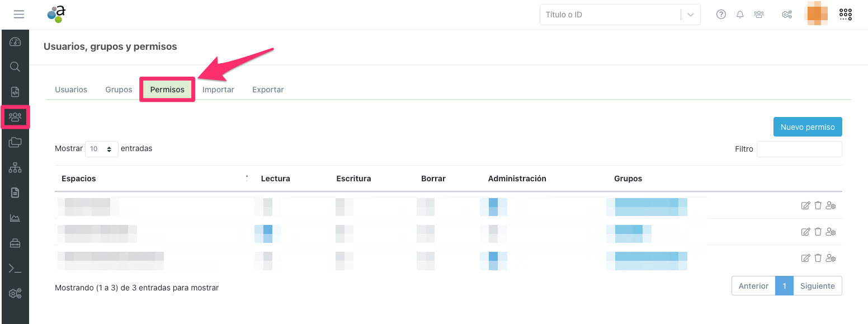Click into the Filtro text field
This screenshot has width=868, height=324.
799,149
